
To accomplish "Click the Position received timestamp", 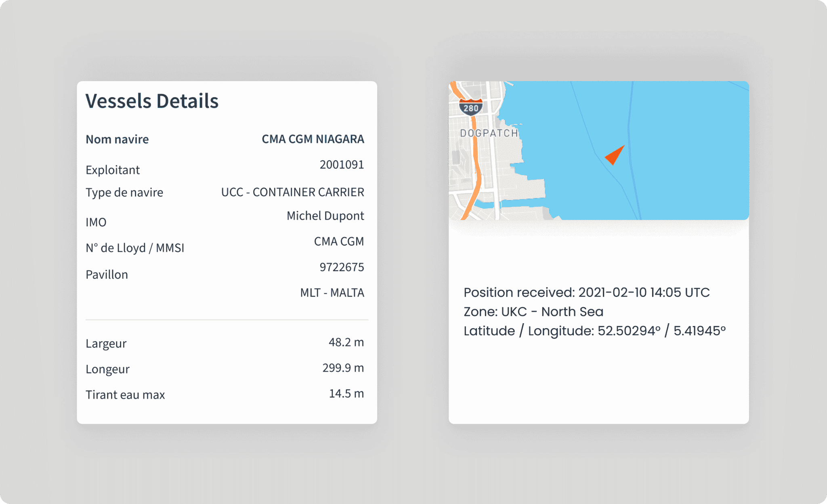I will [587, 292].
